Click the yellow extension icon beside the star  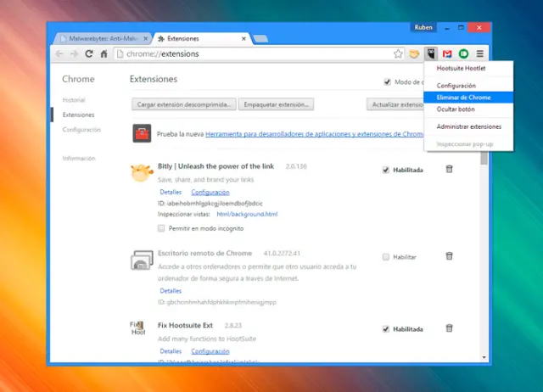[x=414, y=53]
